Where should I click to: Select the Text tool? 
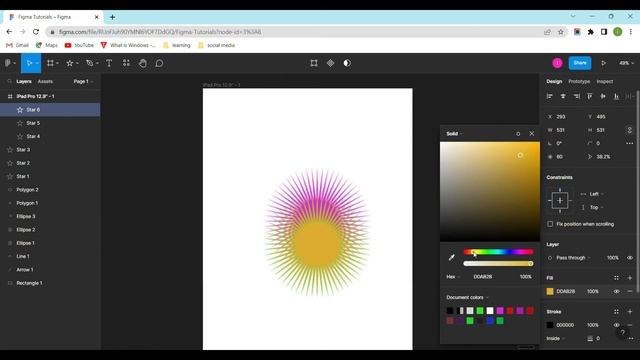click(109, 63)
